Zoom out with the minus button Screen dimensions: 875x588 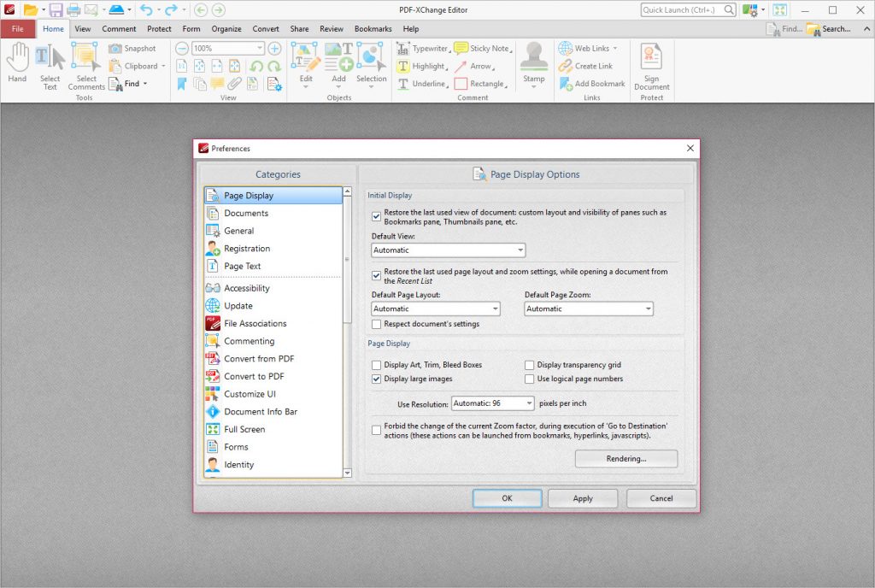click(x=181, y=49)
